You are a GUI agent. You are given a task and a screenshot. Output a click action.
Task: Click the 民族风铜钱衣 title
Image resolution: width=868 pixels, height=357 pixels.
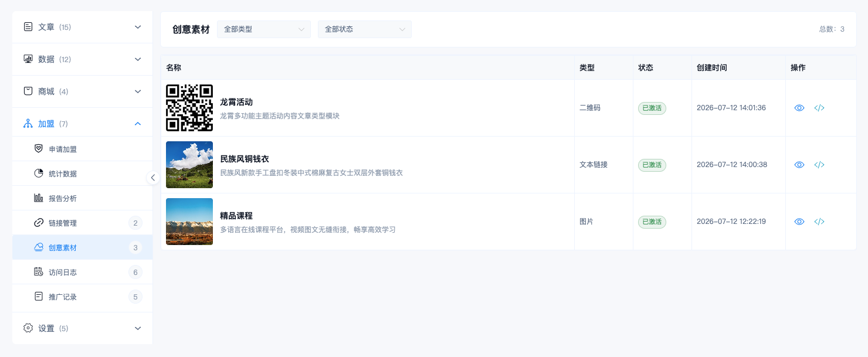click(245, 159)
